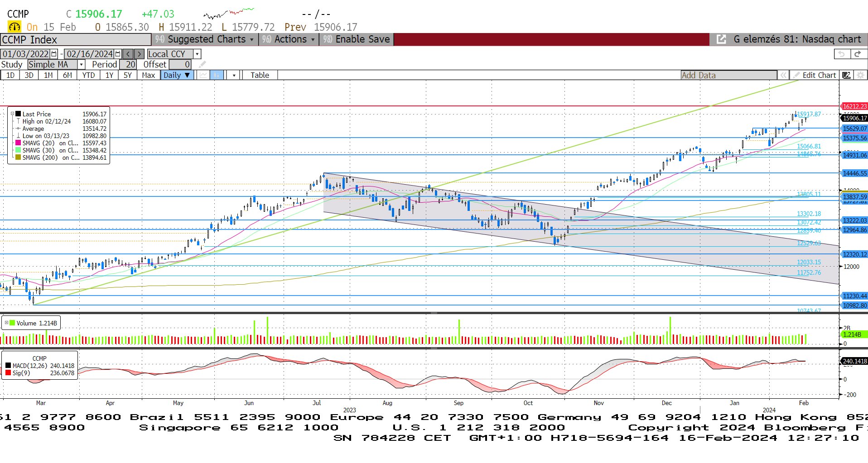
Task: Pop out the chart in new window
Action: 721,39
